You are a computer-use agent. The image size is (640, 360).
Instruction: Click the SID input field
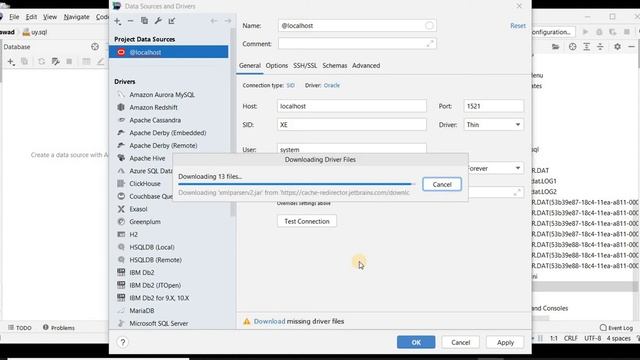tap(352, 124)
